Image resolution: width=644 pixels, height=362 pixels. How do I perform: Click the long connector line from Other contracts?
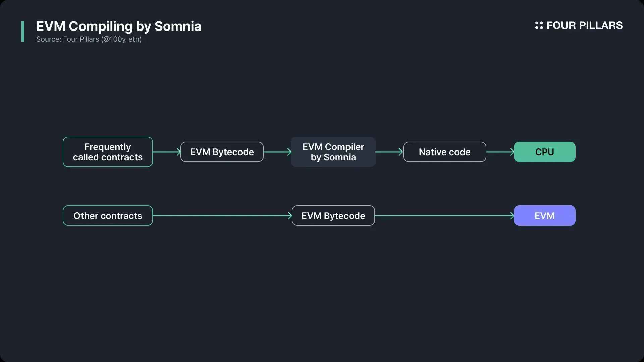click(221, 216)
